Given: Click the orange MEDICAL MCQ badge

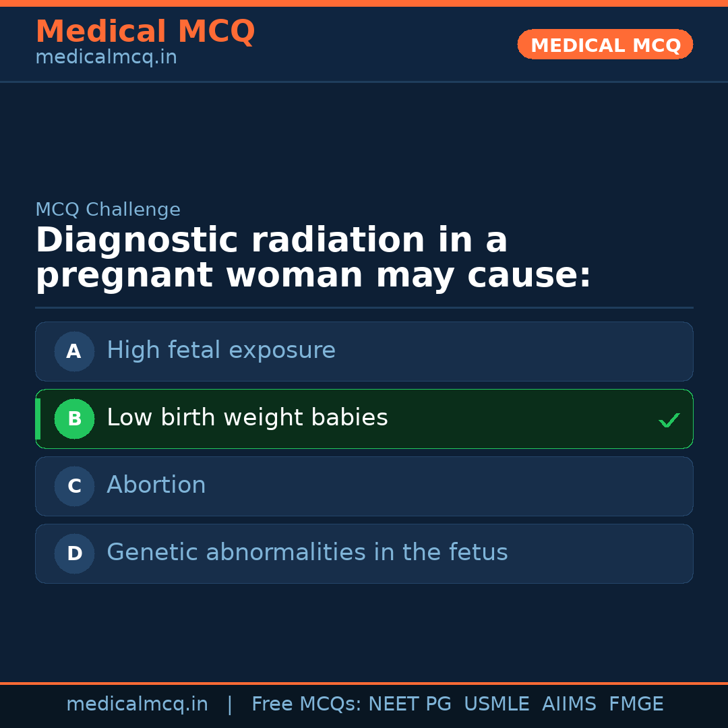Looking at the screenshot, I should pos(605,44).
